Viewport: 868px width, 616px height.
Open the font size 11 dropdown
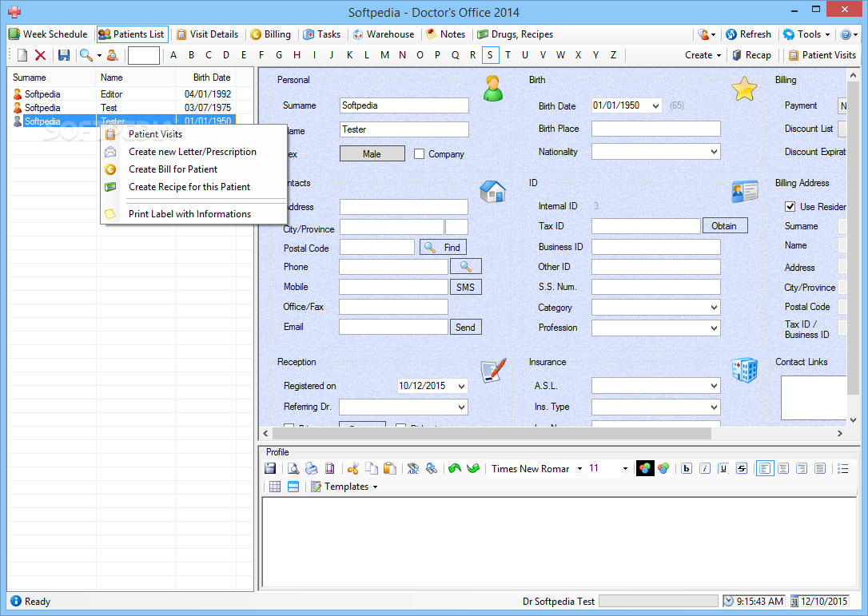(625, 469)
